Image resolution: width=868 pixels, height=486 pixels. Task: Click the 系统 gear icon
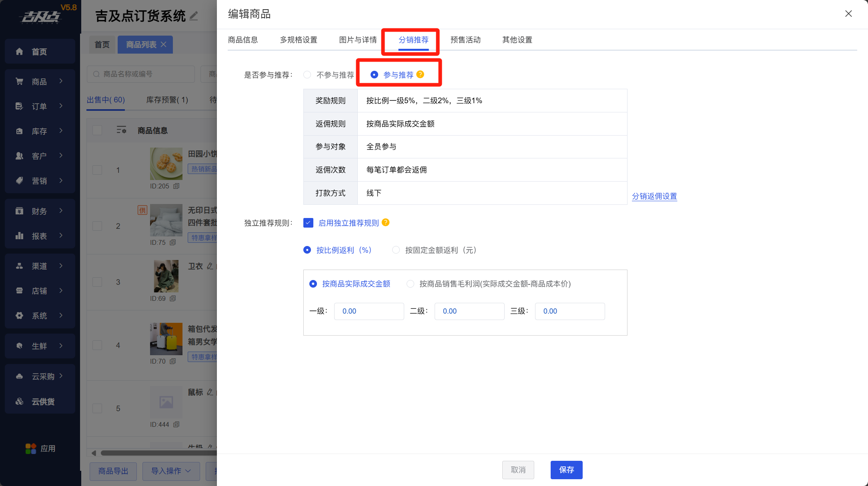coord(19,316)
